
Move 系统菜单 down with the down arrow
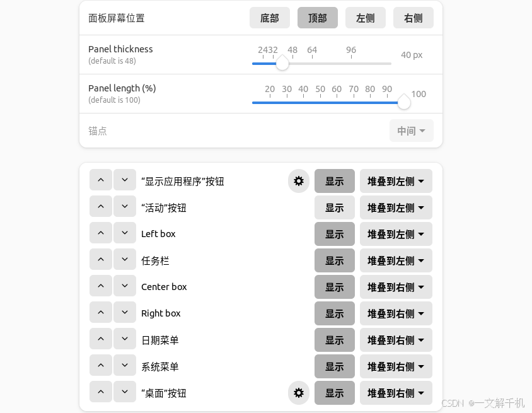125,366
